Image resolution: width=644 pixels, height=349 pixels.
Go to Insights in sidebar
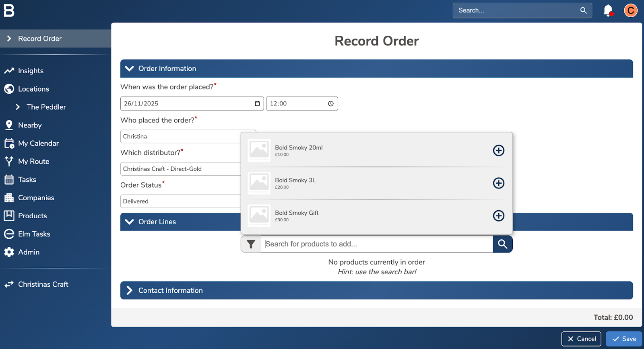(x=31, y=71)
